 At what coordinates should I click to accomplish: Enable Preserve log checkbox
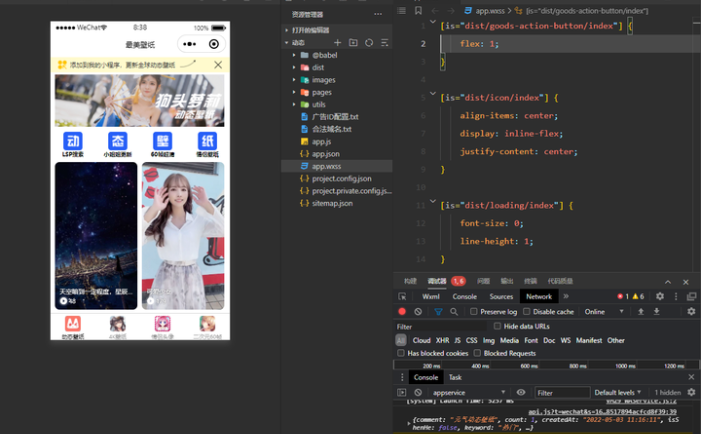(x=474, y=312)
